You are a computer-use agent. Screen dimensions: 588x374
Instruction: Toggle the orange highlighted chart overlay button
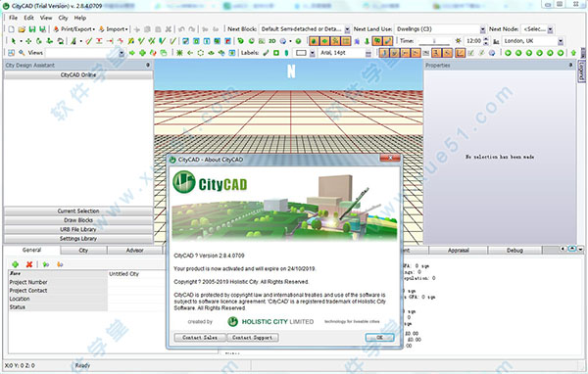pos(461,53)
